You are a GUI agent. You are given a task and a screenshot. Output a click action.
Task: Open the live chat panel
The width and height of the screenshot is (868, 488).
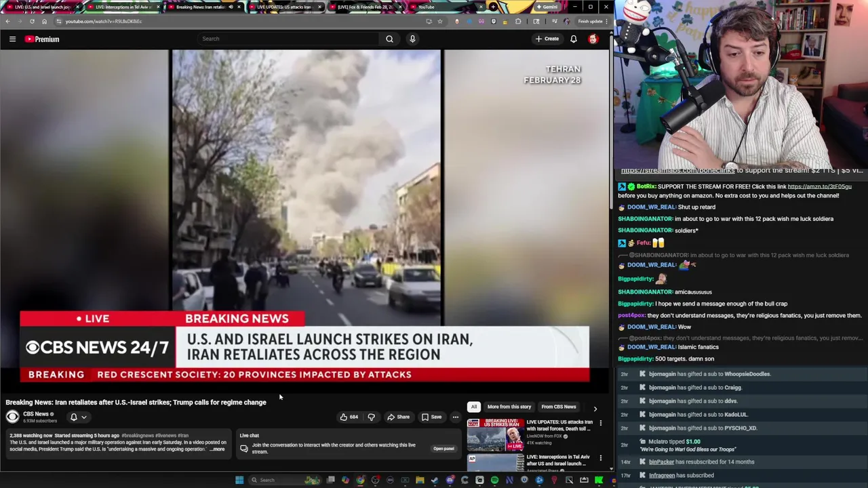click(x=443, y=449)
